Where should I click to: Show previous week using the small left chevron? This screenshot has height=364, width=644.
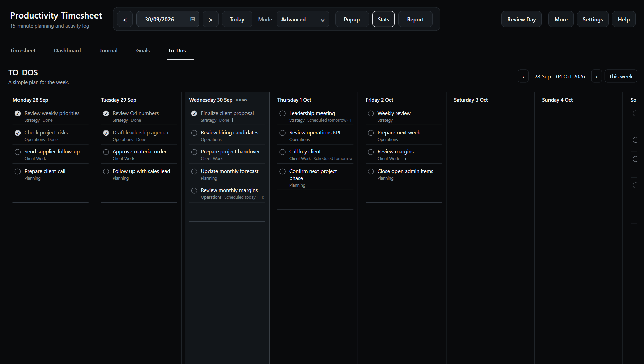[x=523, y=76]
